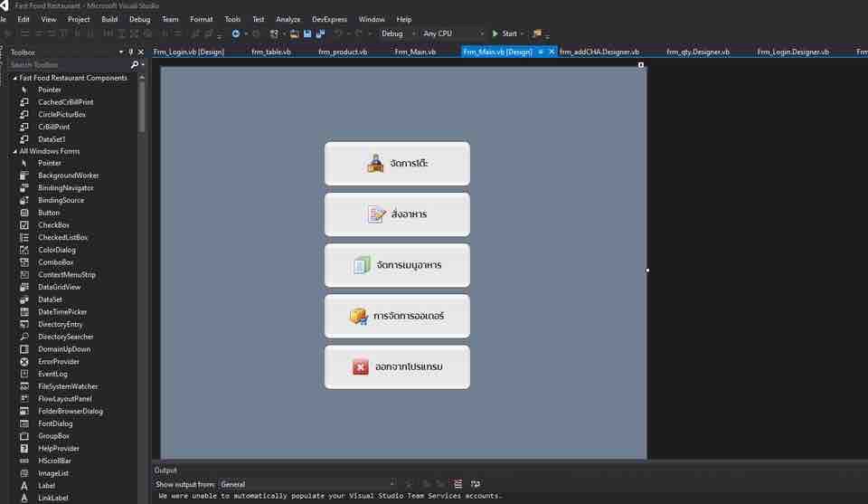
Task: Click the Open File toolbar icon
Action: pyautogui.click(x=294, y=33)
